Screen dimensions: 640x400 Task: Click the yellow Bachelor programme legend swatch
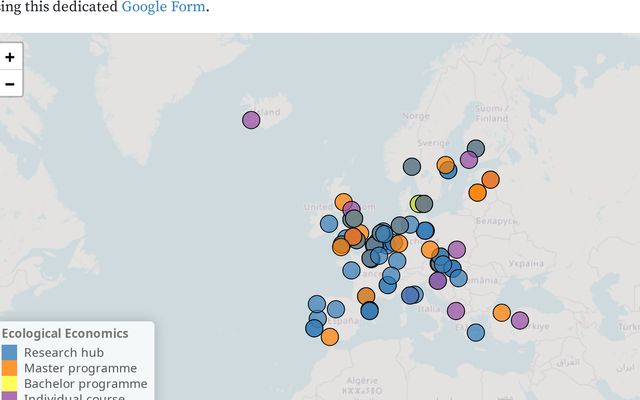click(9, 383)
